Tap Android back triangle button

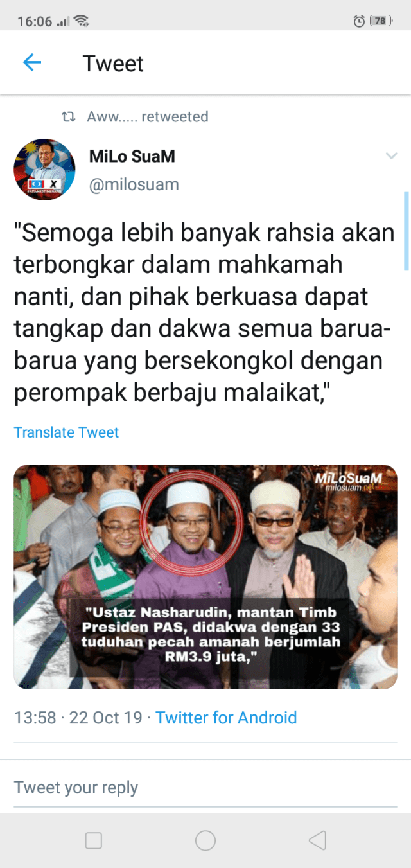(317, 840)
